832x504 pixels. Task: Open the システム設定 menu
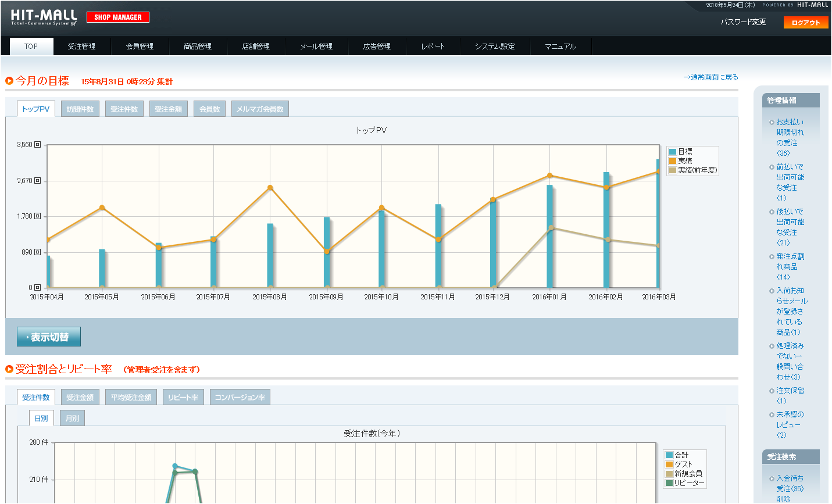tap(495, 47)
